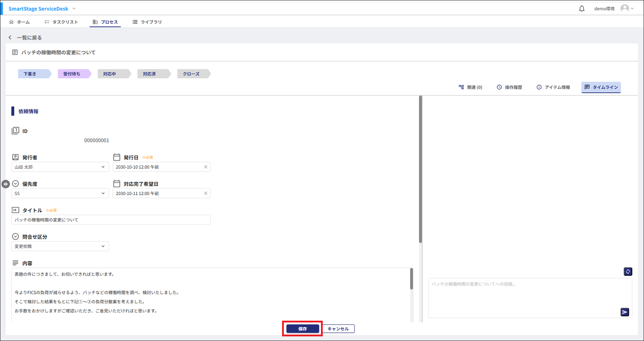
Task: Open the ライブラリ tab
Action: tap(147, 22)
